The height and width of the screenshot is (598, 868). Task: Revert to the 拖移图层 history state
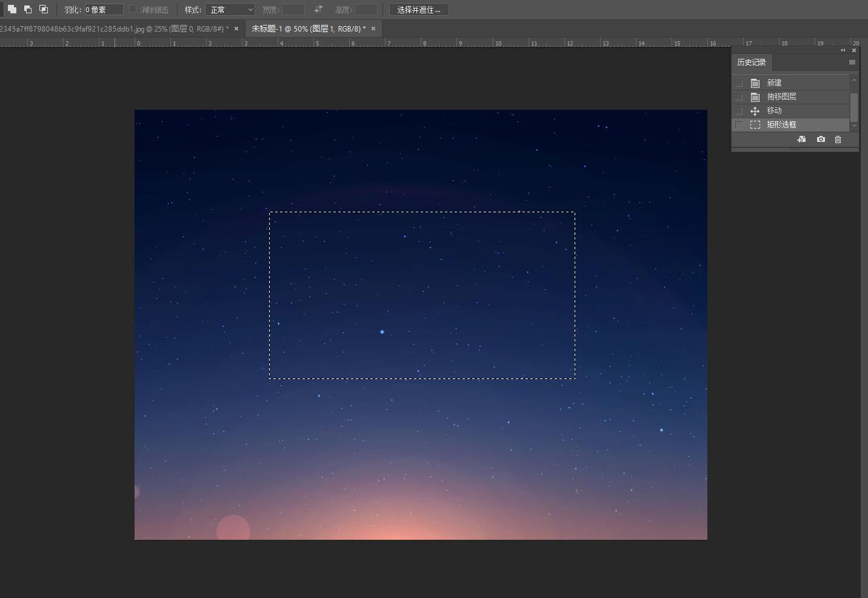[781, 97]
